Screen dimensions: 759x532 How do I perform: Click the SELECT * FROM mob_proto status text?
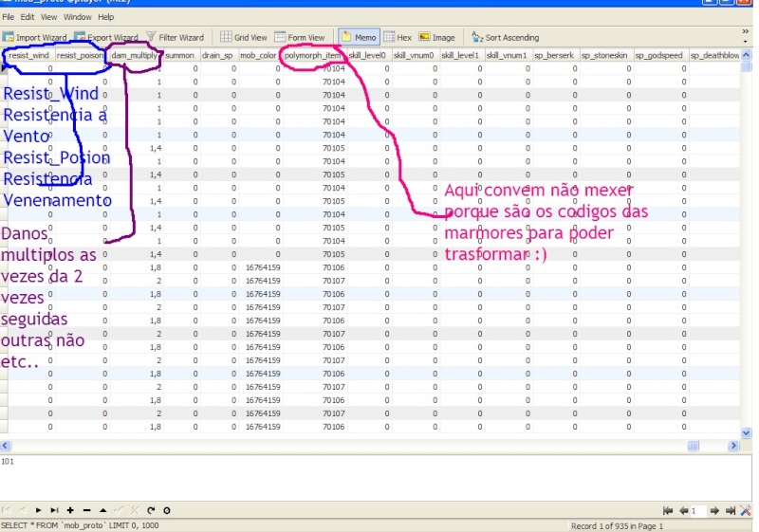(x=80, y=525)
